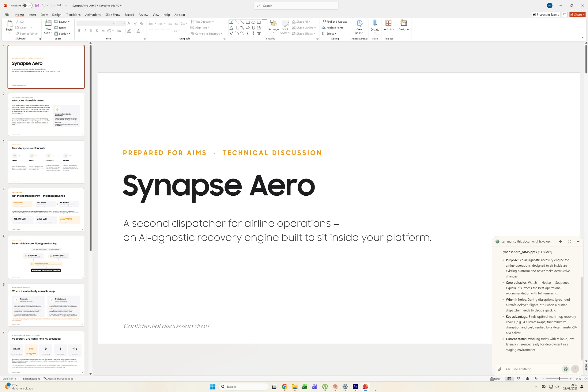588x392 pixels.
Task: Collapse the ribbon with chevron arrow
Action: 583,38
